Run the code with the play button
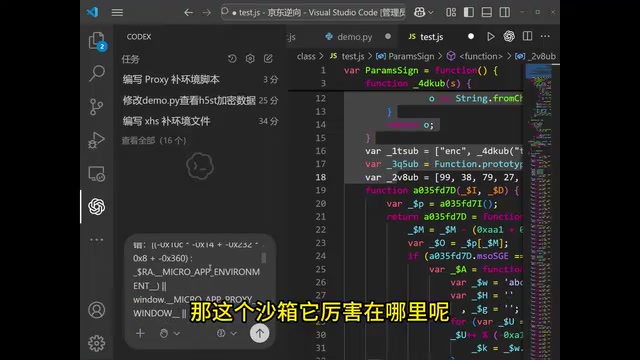Image resolution: width=640 pixels, height=360 pixels. pos(491,37)
